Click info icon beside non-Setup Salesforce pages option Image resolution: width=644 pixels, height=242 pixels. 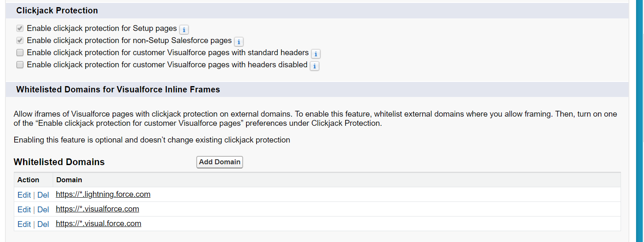pos(239,42)
